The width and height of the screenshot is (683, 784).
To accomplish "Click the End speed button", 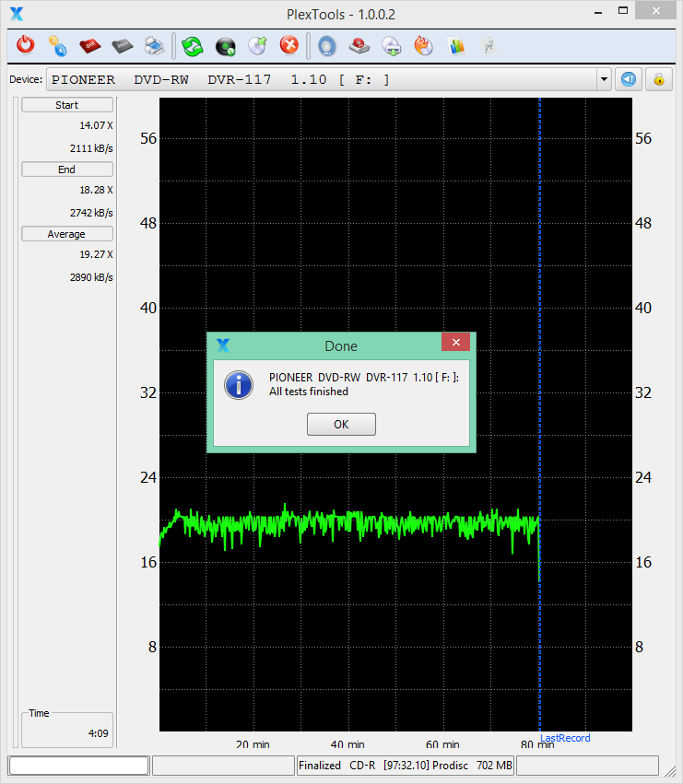I will pyautogui.click(x=67, y=170).
